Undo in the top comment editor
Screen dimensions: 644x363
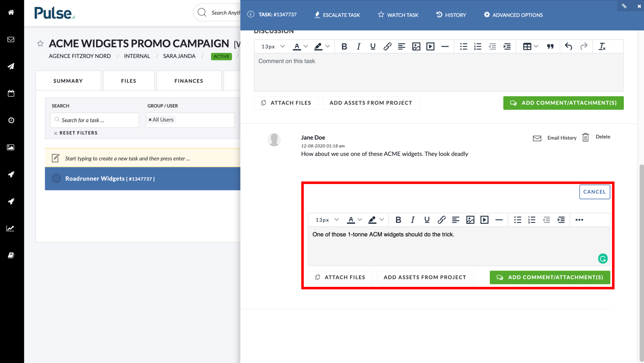click(568, 46)
